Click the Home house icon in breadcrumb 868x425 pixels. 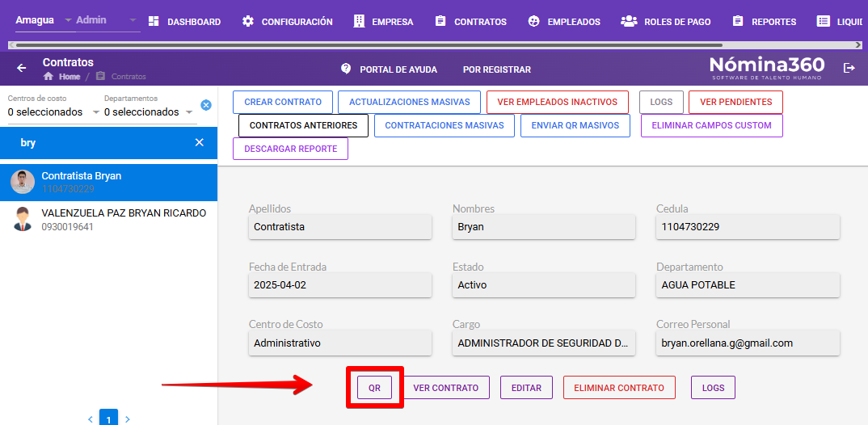point(48,77)
